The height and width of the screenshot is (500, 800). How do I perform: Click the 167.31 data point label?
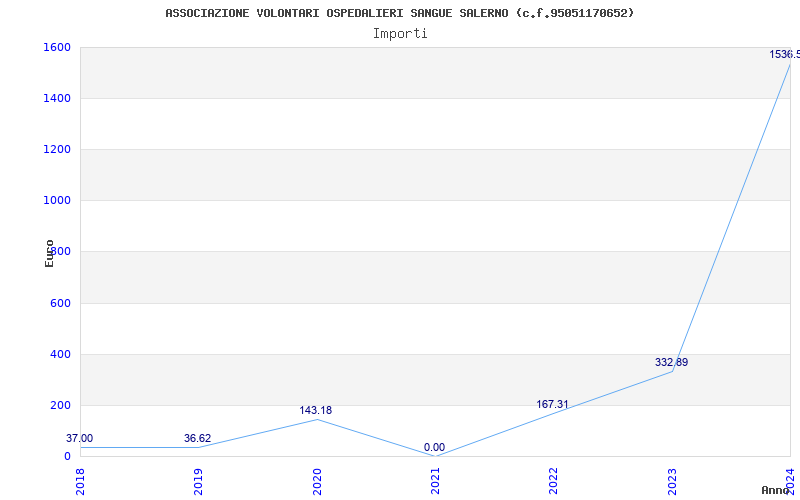[552, 404]
